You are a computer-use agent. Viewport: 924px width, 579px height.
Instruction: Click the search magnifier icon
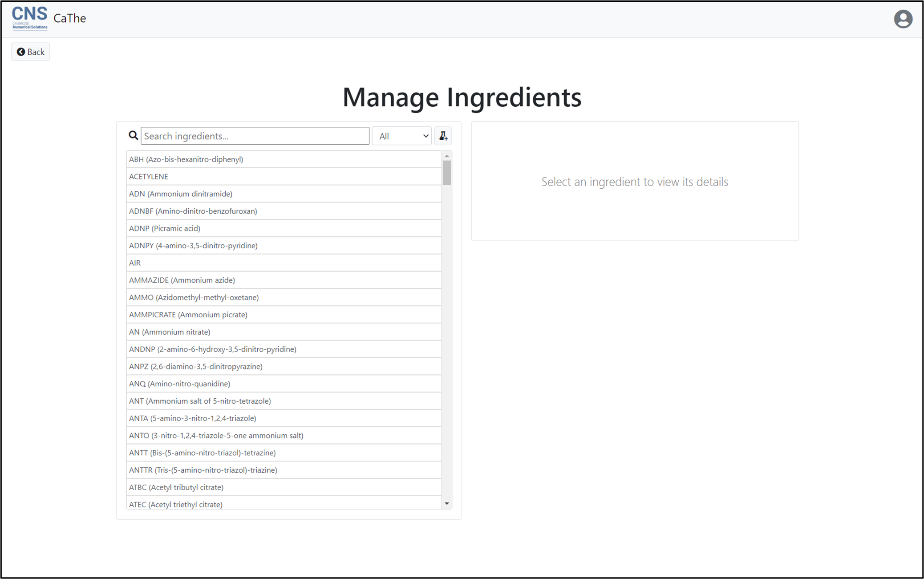[133, 136]
